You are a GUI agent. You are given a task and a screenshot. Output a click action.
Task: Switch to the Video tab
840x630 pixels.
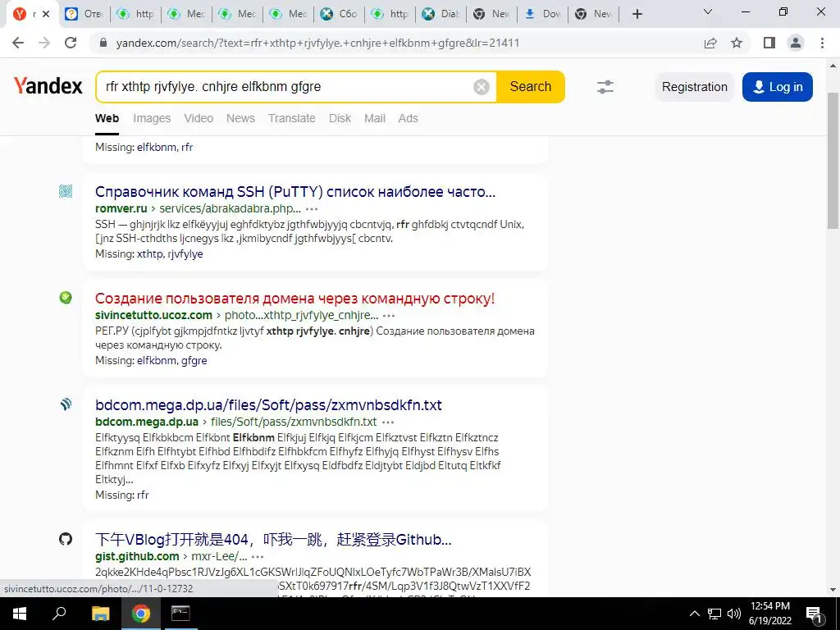click(199, 118)
